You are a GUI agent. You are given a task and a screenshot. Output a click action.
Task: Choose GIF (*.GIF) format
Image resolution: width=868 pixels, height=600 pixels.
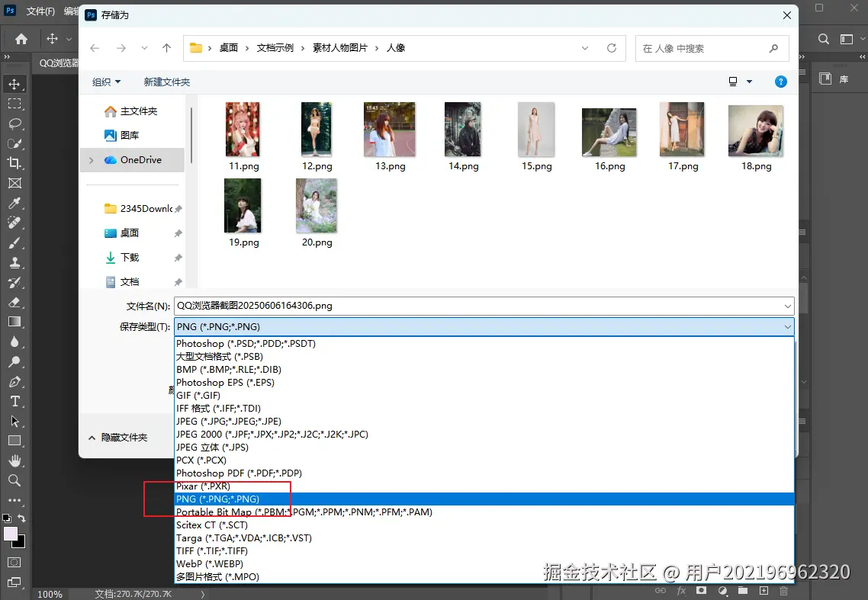coord(484,395)
